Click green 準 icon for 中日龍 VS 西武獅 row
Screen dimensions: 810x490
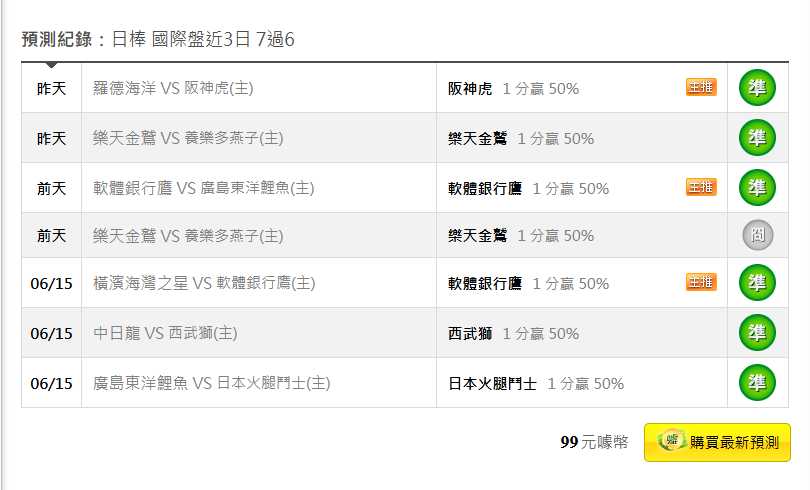point(757,333)
